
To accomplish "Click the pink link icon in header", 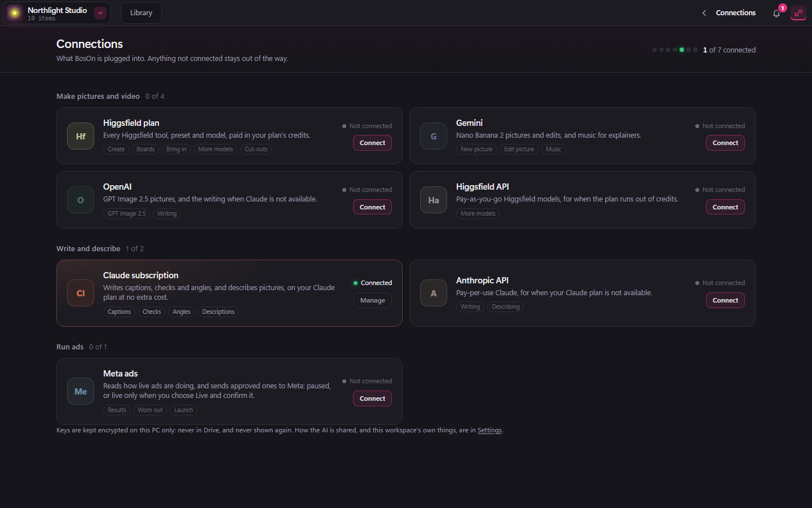I will [x=798, y=13].
